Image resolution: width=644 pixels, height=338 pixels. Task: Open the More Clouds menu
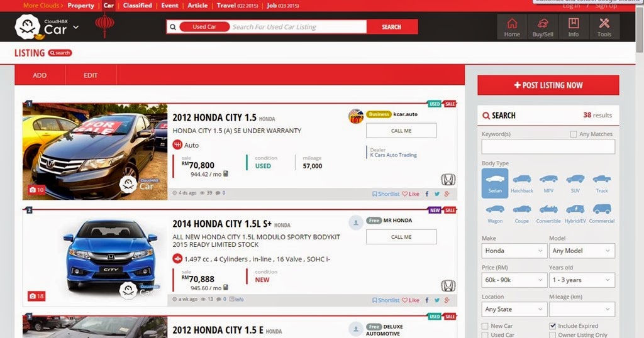[x=43, y=5]
